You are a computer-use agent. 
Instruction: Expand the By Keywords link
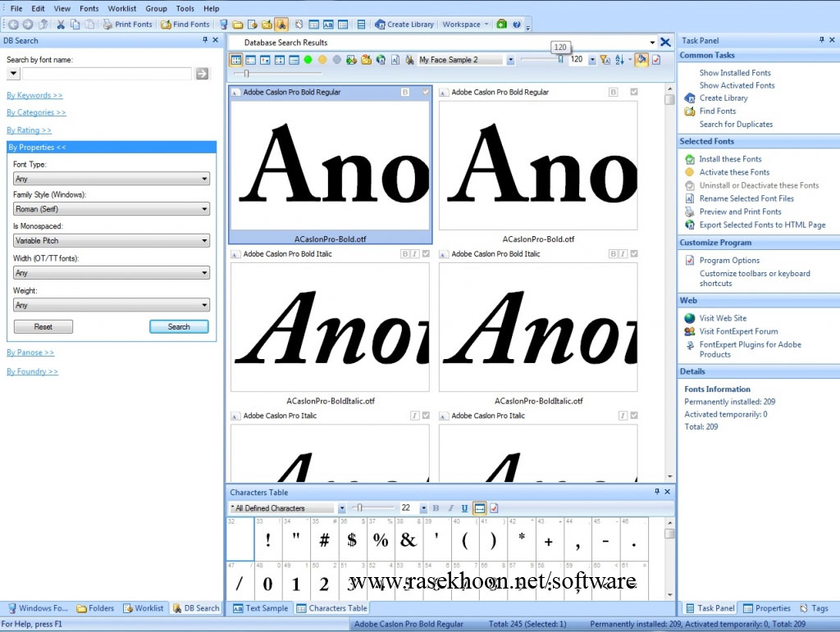pyautogui.click(x=34, y=95)
